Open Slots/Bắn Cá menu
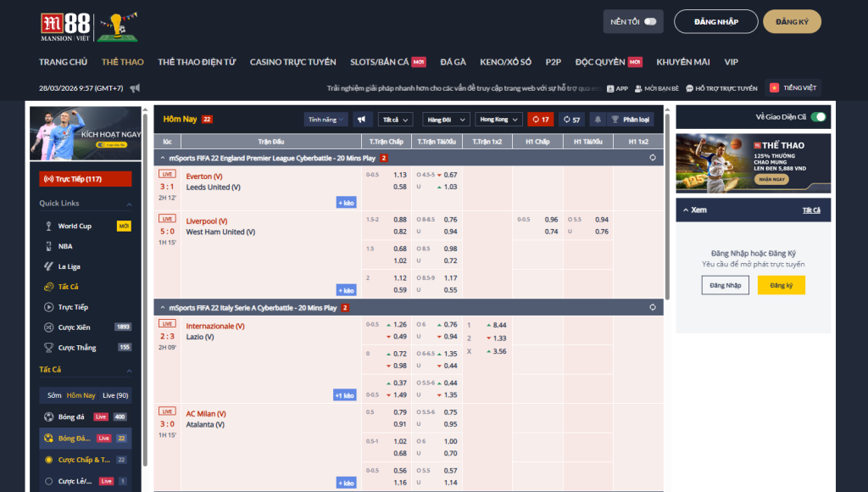 pos(380,62)
